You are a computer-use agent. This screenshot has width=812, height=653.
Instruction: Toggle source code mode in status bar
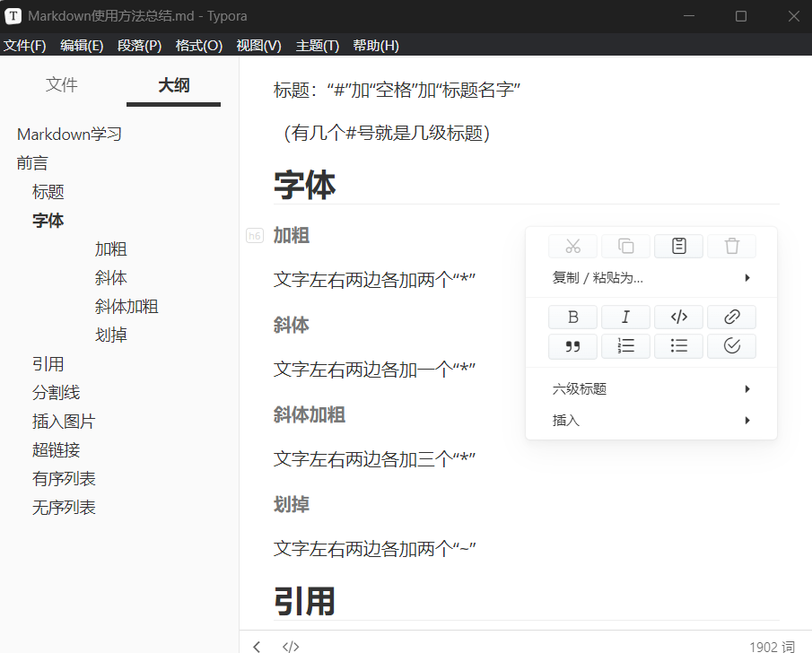point(291,646)
